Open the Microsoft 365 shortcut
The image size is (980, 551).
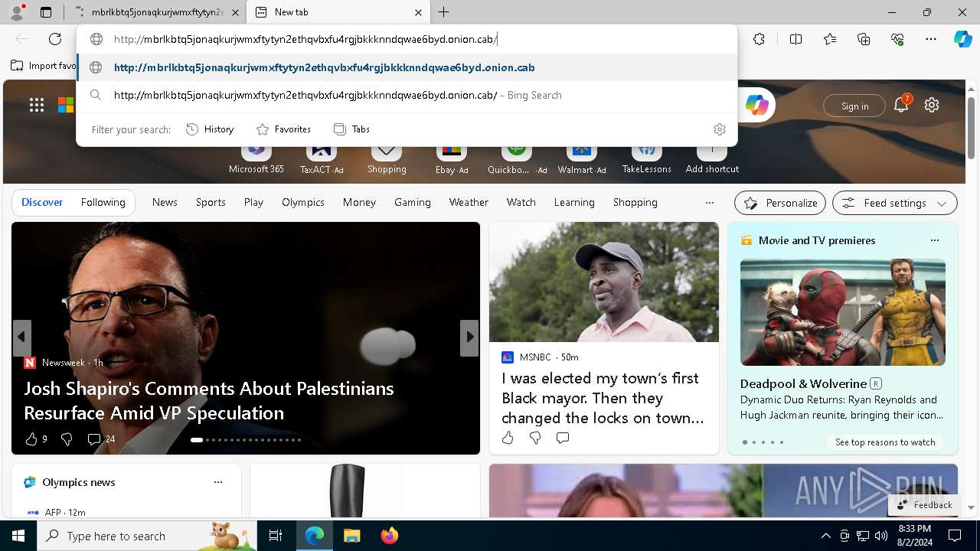coord(256,158)
